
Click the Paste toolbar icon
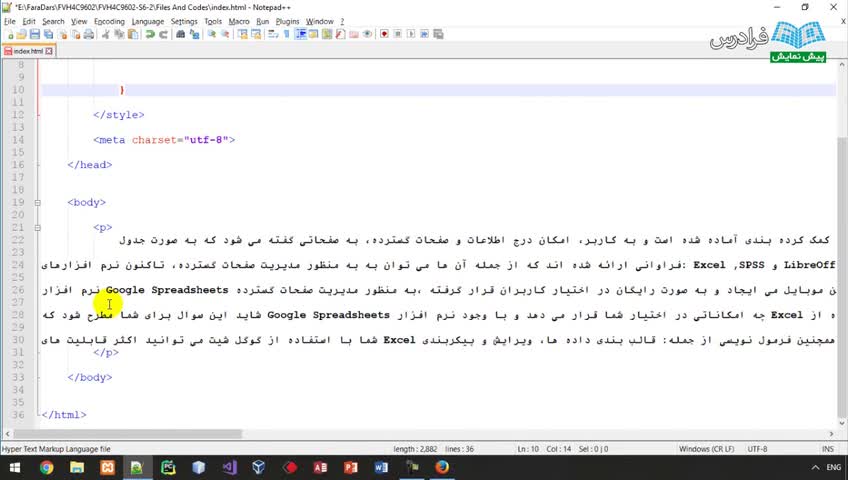(133, 34)
